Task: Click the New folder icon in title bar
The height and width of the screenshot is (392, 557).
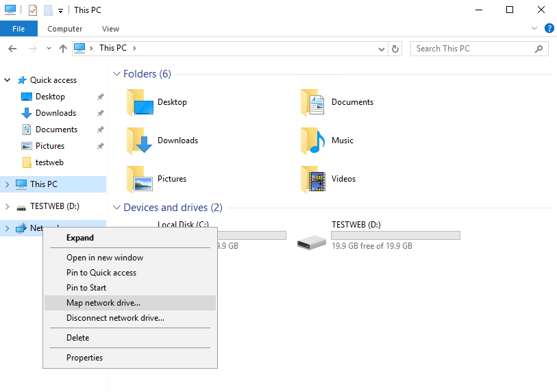Action: (x=48, y=10)
